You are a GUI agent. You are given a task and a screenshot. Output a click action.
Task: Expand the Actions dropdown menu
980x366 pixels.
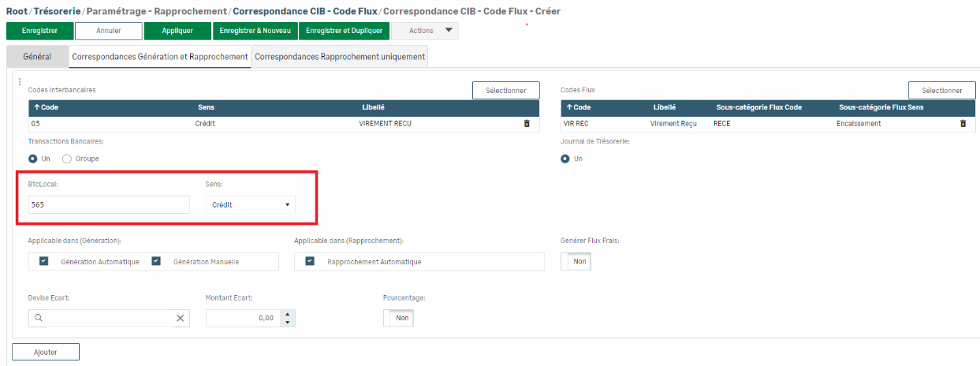point(425,31)
